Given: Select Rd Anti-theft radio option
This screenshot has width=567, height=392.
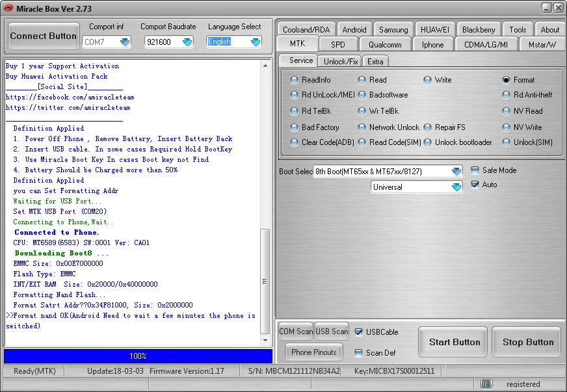Looking at the screenshot, I should 507,95.
